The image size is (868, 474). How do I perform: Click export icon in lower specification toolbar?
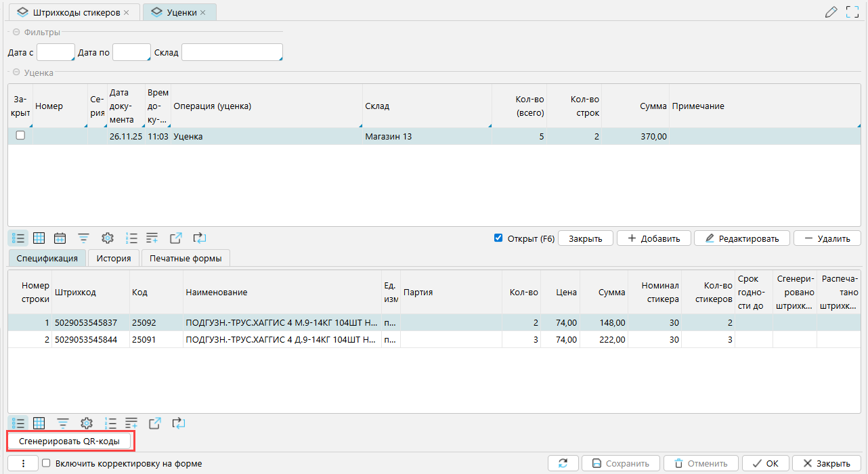tap(155, 423)
